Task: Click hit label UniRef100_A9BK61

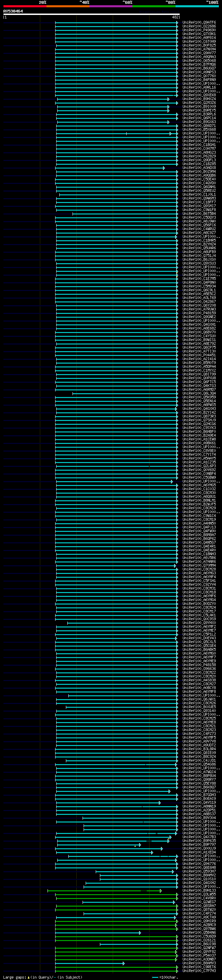Action: (199, 443)
